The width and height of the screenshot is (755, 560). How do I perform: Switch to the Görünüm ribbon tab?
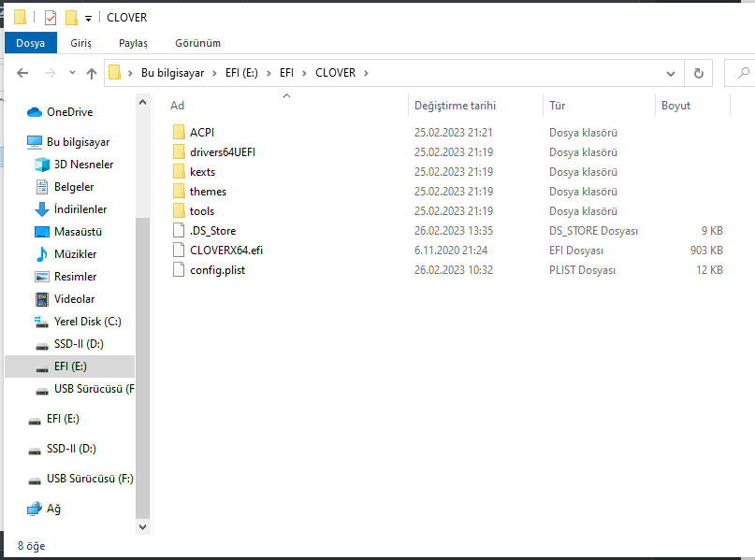(x=197, y=43)
